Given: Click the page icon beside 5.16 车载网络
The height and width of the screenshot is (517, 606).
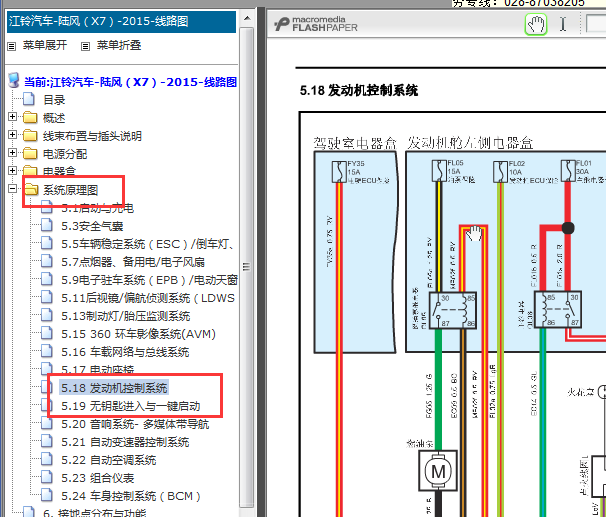Looking at the screenshot, I should pyautogui.click(x=47, y=351).
